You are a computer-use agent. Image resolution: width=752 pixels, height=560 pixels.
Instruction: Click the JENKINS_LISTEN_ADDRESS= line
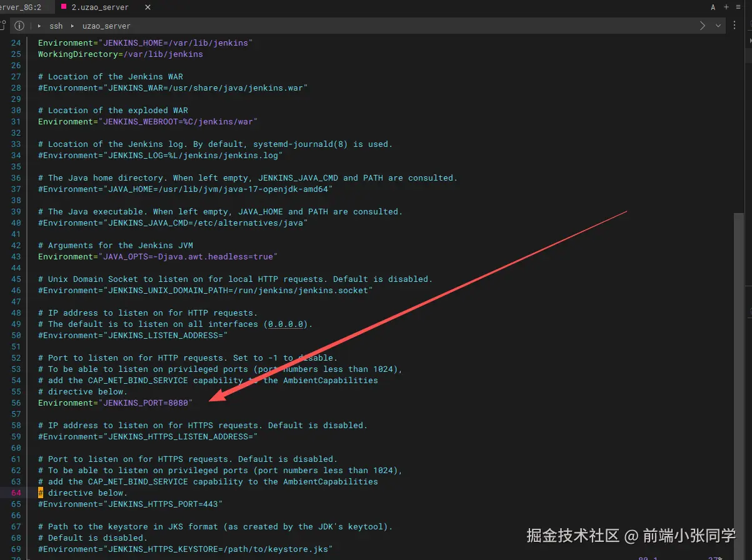pos(133,335)
